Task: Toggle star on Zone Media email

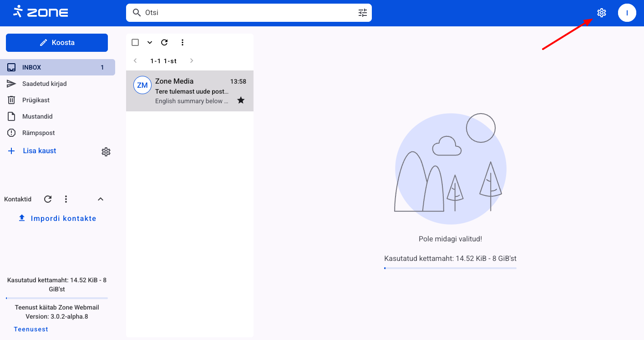Action: pyautogui.click(x=241, y=100)
